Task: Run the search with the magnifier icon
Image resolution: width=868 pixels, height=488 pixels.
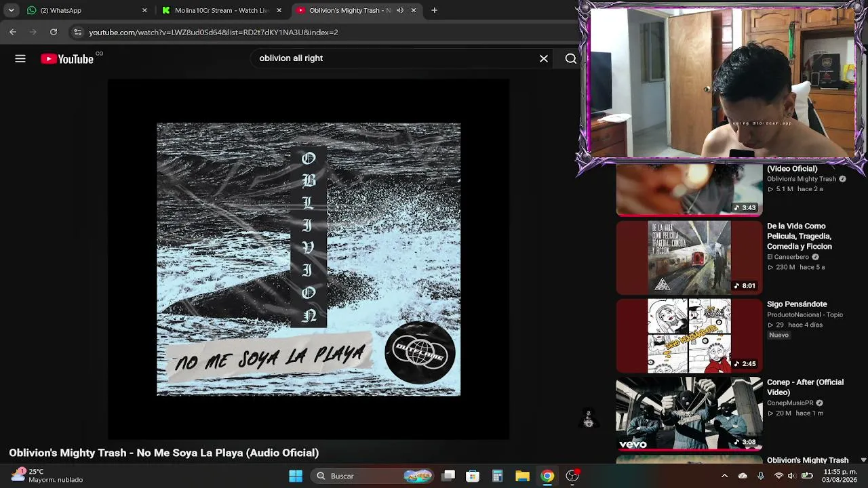Action: coord(571,59)
